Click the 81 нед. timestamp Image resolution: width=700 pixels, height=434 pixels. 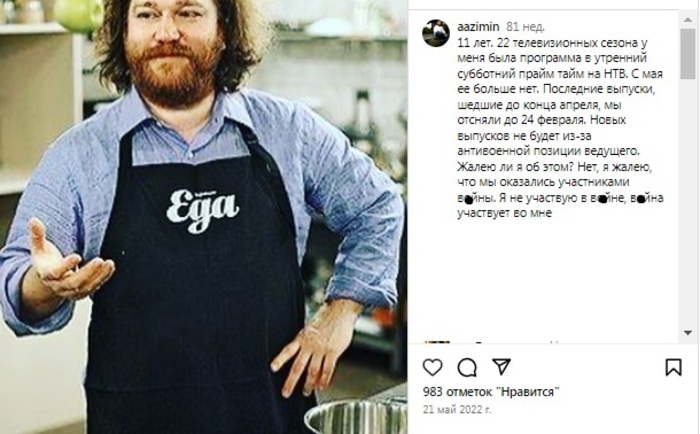525,27
